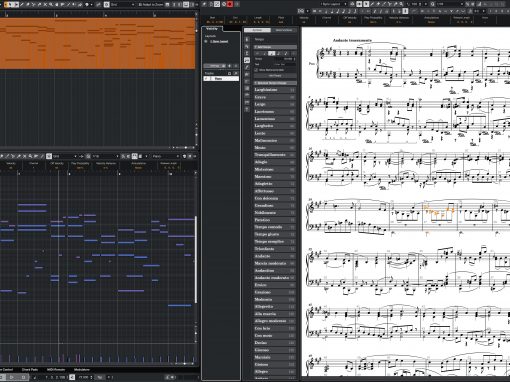
Task: Select Lento tempo preset
Action: (275, 133)
